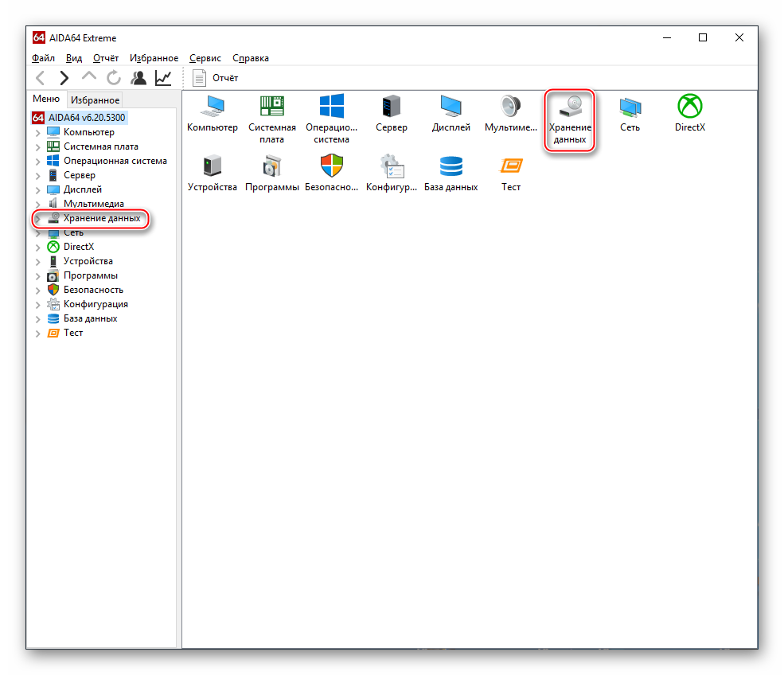The height and width of the screenshot is (675, 784).
Task: Expand the Устройства tree node
Action: 38,262
